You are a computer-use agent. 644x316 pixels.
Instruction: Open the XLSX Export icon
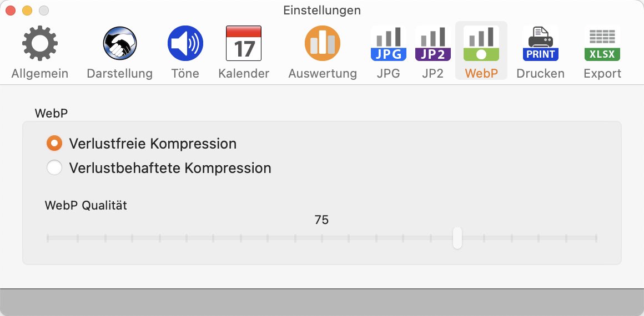tap(602, 43)
